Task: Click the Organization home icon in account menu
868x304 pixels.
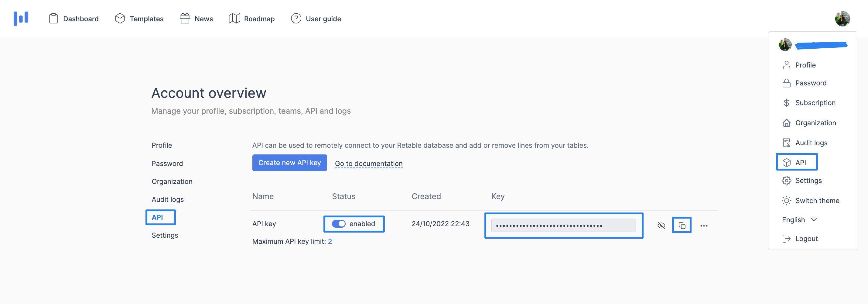Action: pyautogui.click(x=787, y=123)
